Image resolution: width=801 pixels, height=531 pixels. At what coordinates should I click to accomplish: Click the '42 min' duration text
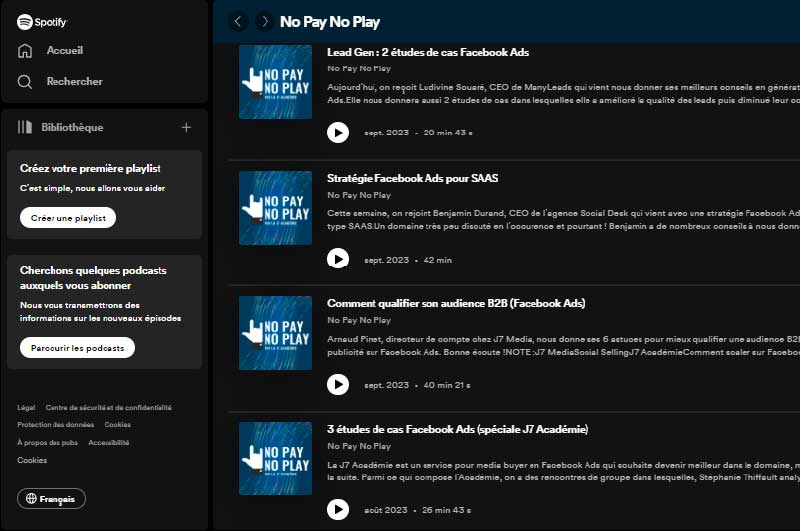(437, 260)
